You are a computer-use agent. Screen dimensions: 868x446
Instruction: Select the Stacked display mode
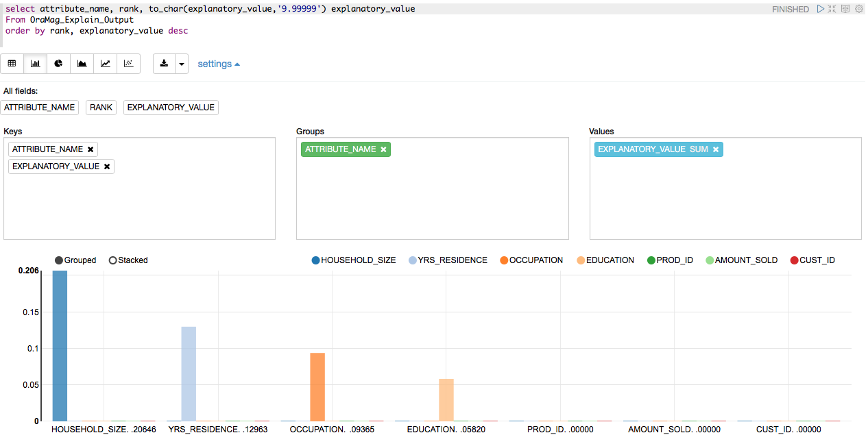click(x=128, y=260)
